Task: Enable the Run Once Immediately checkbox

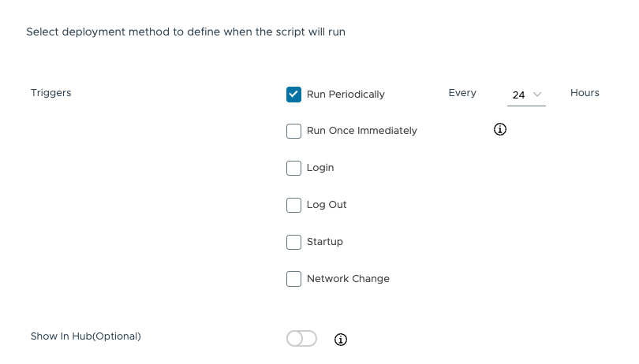Action: click(x=293, y=131)
